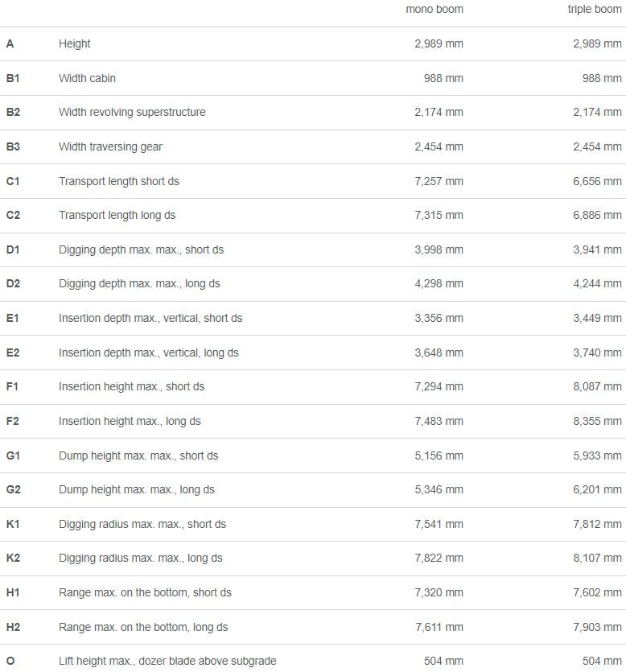The image size is (626, 672).
Task: Select the triple boom column header
Action: [595, 10]
